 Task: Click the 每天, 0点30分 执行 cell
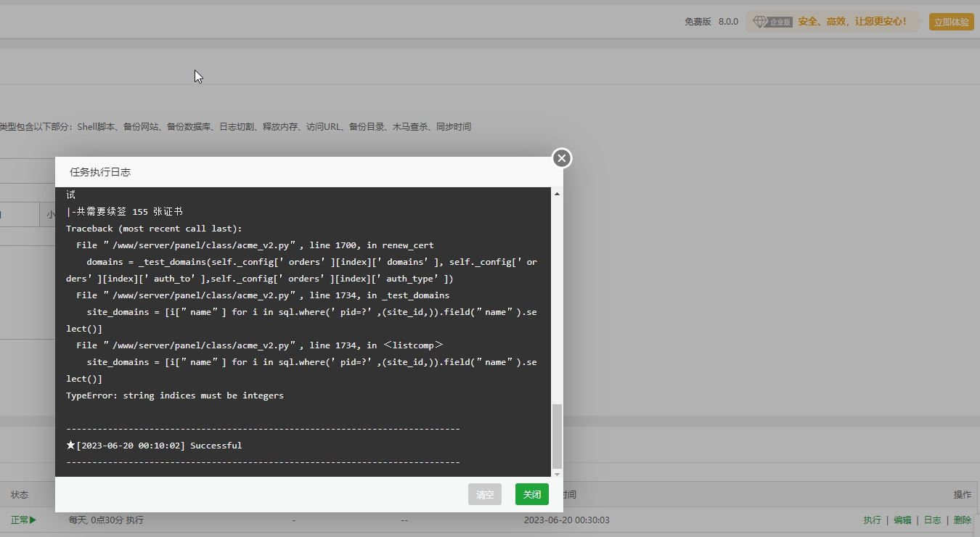(106, 520)
